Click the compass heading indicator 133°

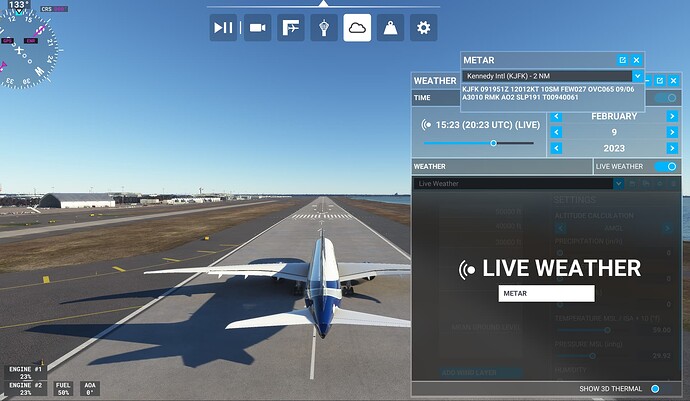click(19, 5)
